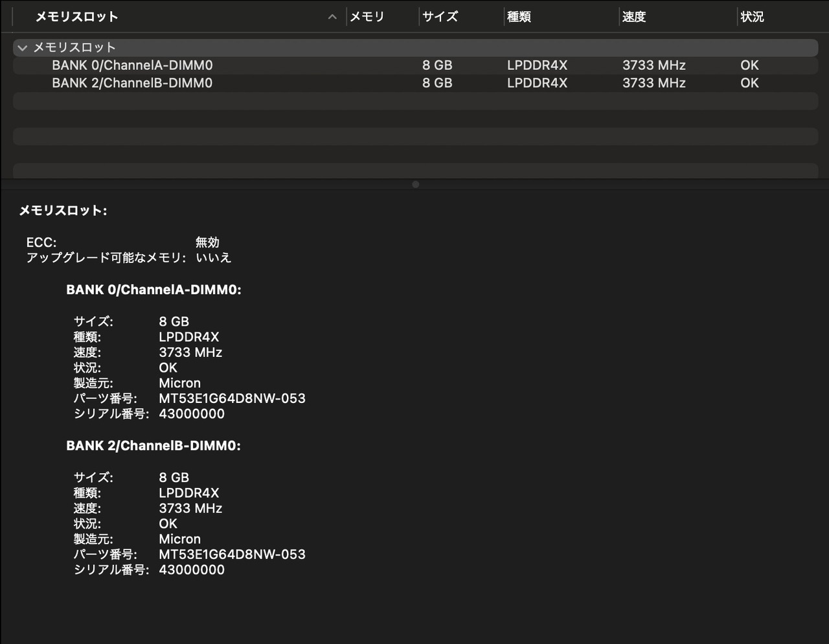Sort the list by サイズ column
Screen dimensions: 829x644
[x=440, y=17]
